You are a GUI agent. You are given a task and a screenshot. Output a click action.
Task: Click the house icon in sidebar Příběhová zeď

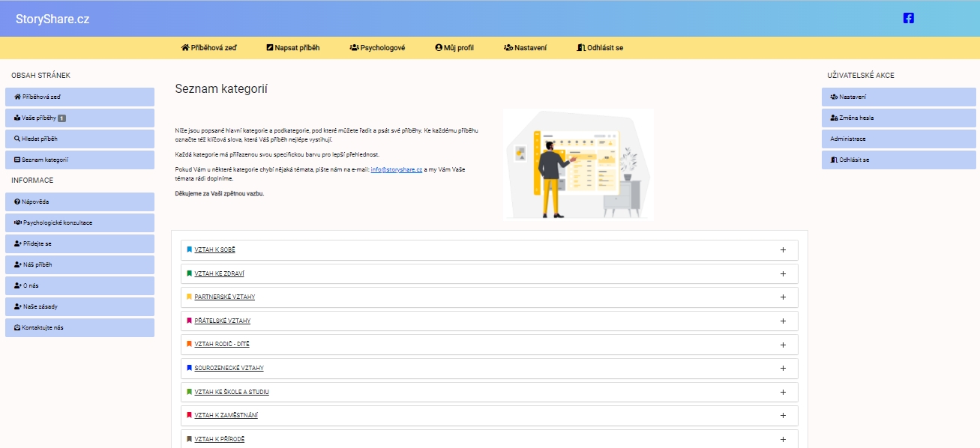coord(17,97)
